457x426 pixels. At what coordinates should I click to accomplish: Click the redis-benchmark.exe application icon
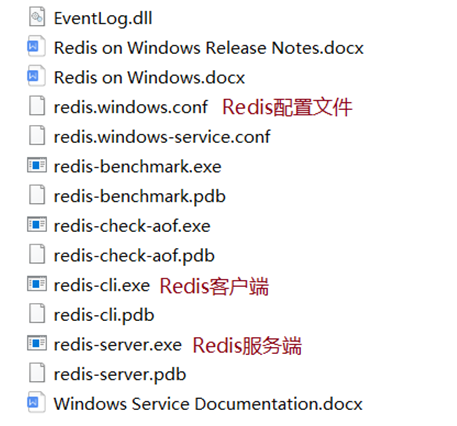pos(37,165)
